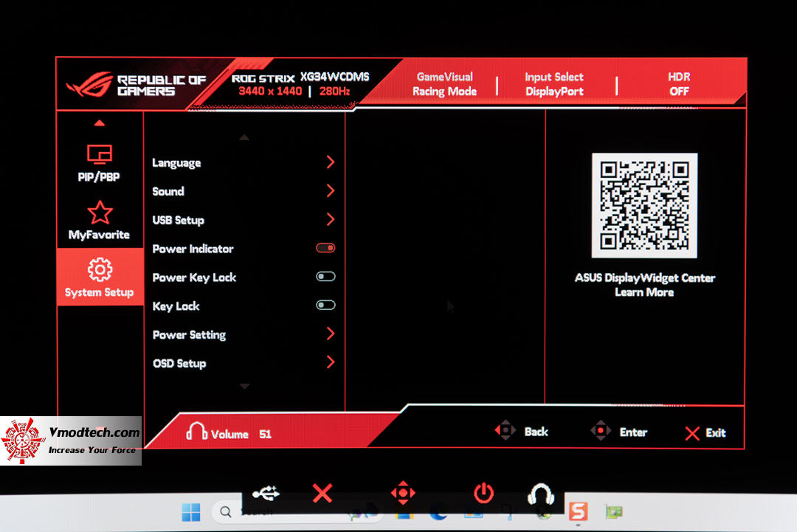797x532 pixels.
Task: Expand the OSD Setup submenu chevron
Action: [x=331, y=362]
